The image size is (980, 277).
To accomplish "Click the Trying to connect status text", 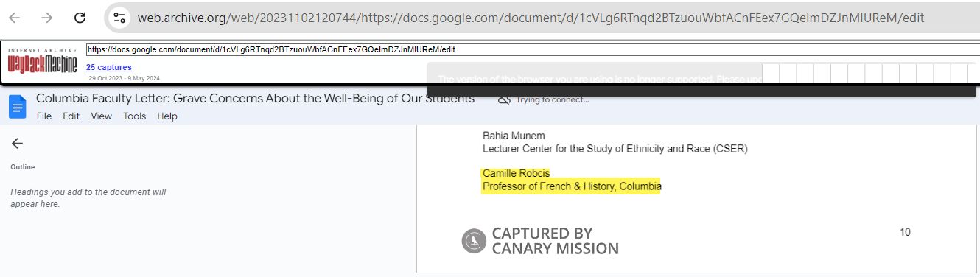I will click(553, 100).
